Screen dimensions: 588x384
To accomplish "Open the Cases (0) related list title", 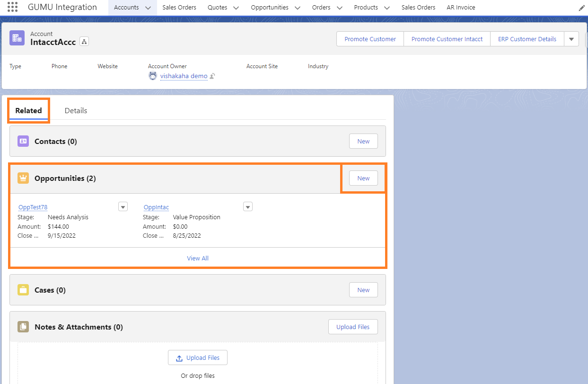I will click(50, 290).
